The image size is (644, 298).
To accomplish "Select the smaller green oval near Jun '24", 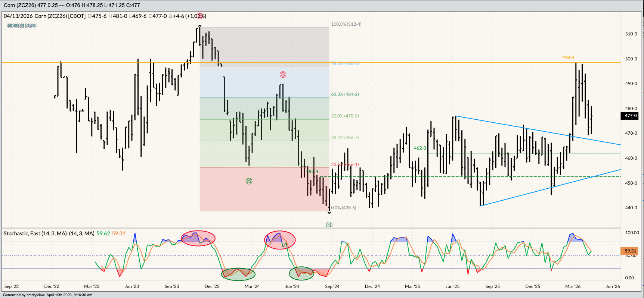I will point(301,273).
